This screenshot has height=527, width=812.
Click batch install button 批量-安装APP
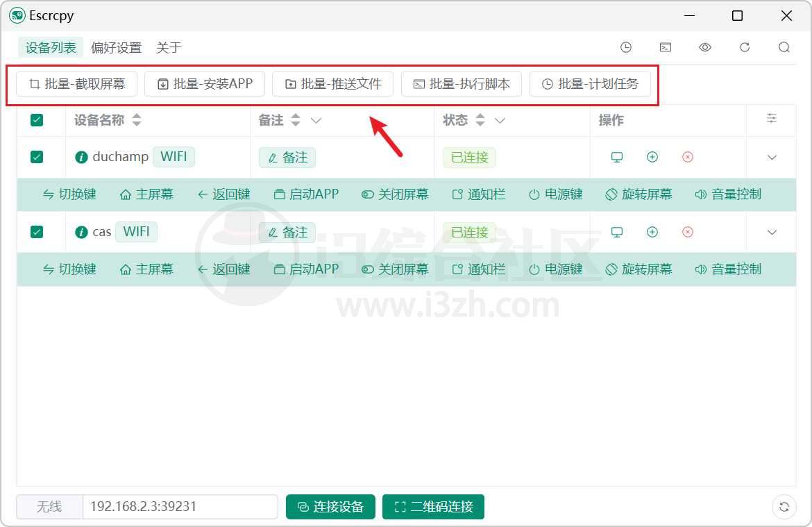pyautogui.click(x=205, y=84)
